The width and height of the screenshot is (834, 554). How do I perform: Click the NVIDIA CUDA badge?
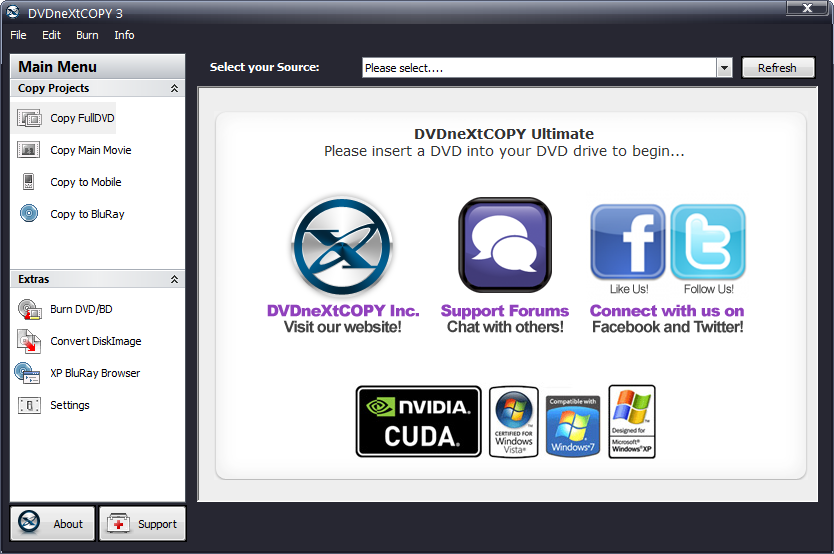pyautogui.click(x=419, y=422)
